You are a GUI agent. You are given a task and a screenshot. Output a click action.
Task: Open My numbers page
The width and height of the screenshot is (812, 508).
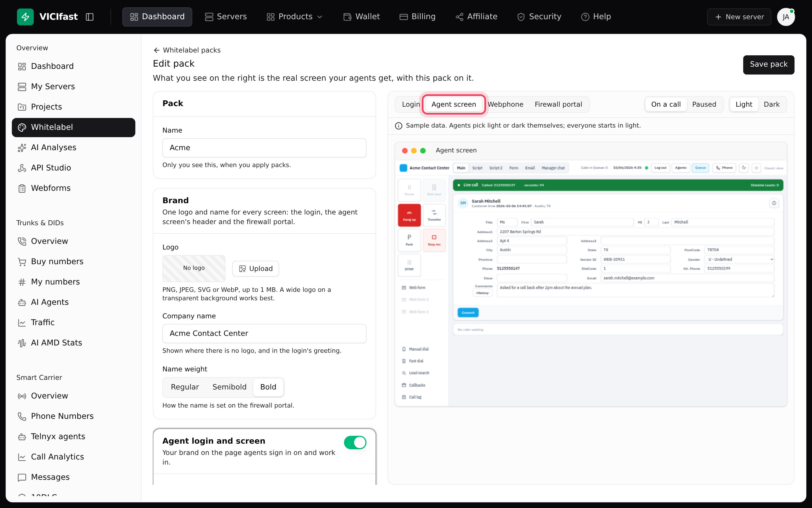pos(74,282)
